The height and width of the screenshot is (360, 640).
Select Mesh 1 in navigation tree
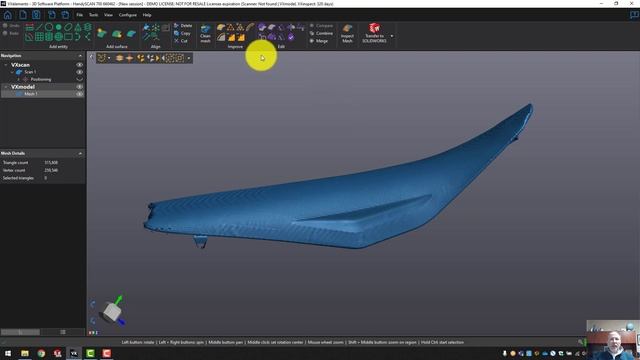[31, 94]
